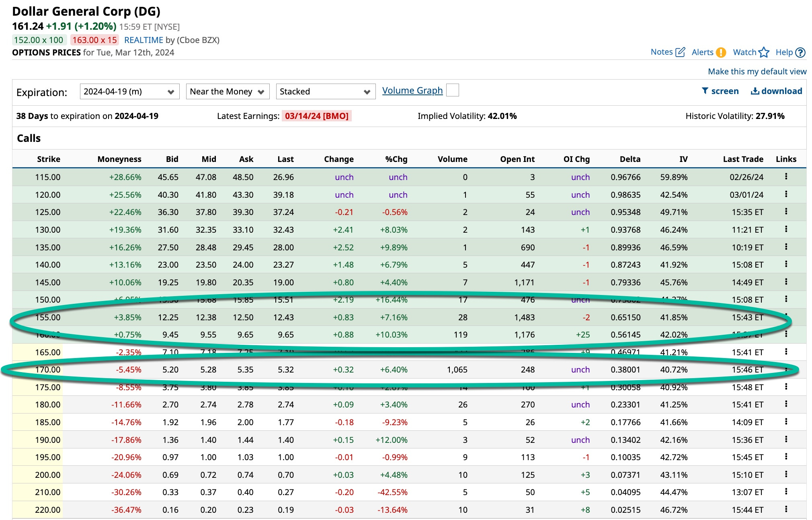
Task: Open links menu for 220.00 strike row
Action: 786,509
